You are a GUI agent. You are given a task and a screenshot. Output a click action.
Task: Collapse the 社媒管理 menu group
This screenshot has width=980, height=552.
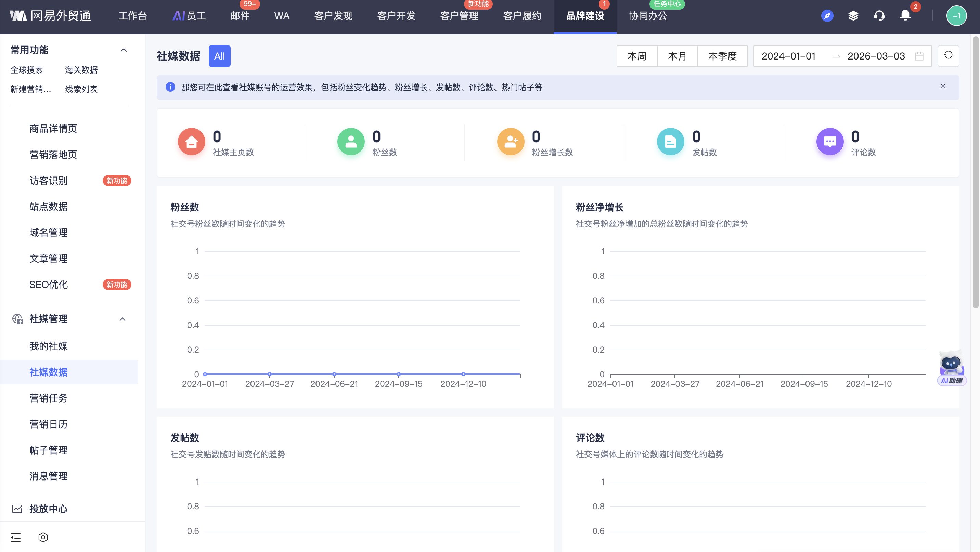pos(122,319)
